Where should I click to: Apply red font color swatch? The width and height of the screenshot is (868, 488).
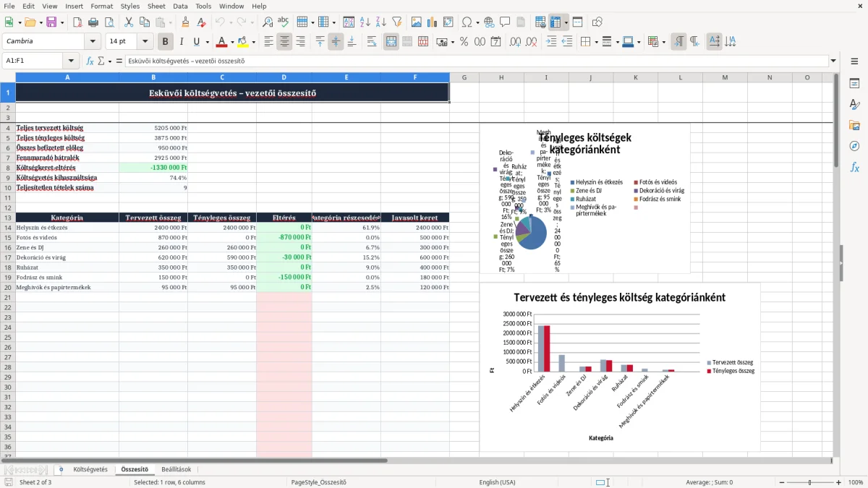221,42
